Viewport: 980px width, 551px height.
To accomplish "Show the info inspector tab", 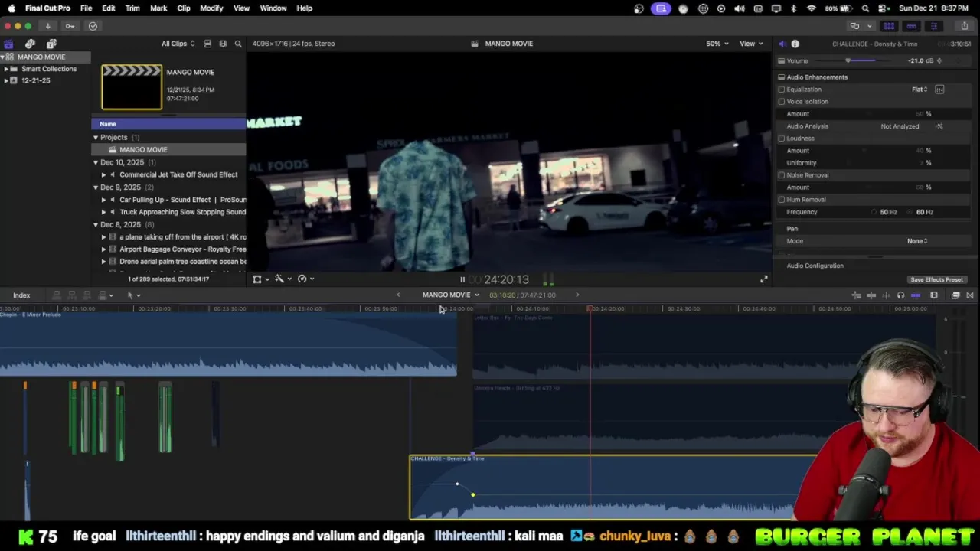I will [x=795, y=44].
